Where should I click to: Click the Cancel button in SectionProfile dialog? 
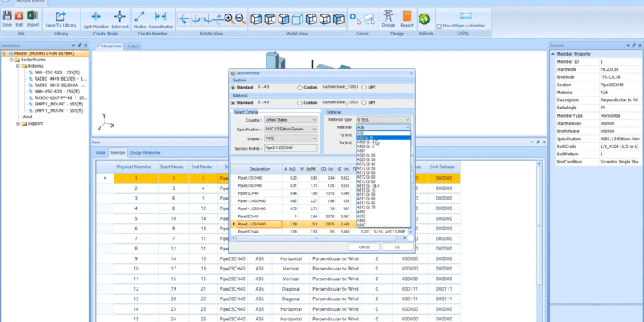[364, 246]
